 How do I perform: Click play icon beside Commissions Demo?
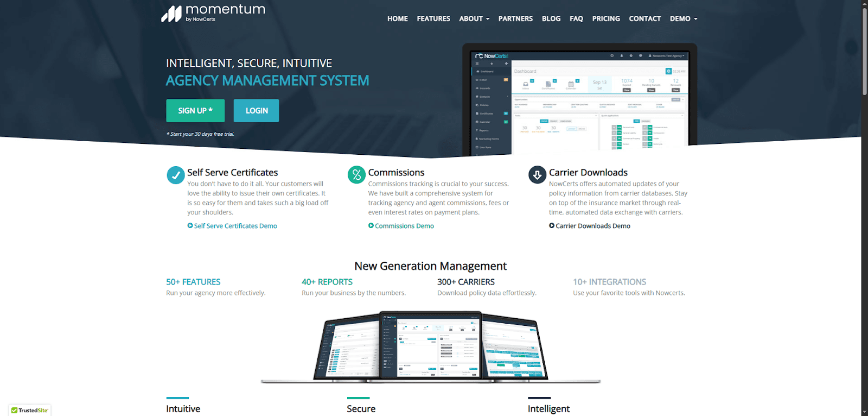pyautogui.click(x=371, y=225)
